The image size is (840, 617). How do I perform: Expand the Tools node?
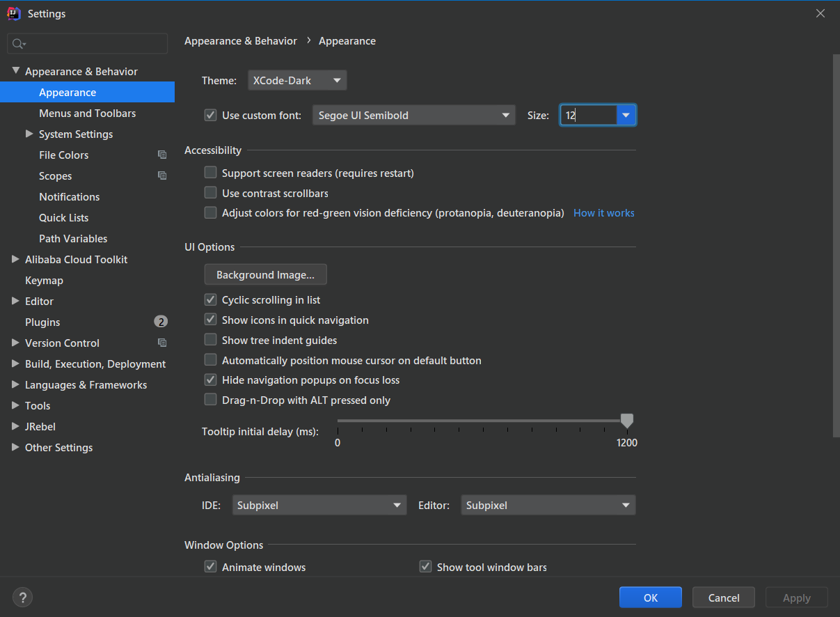click(16, 405)
